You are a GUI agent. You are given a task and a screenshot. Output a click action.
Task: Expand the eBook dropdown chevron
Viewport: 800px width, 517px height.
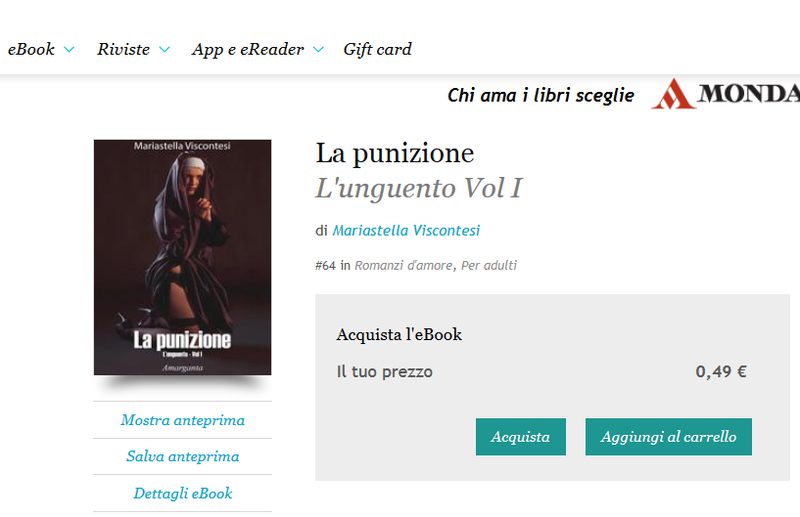coord(69,50)
